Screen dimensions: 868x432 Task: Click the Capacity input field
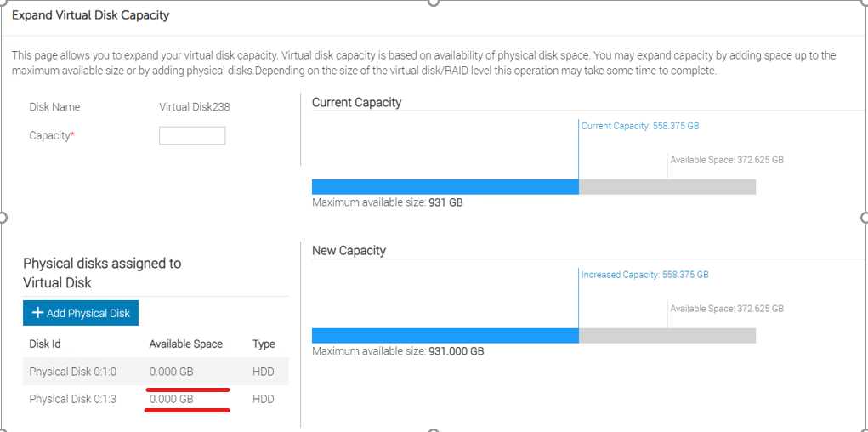[192, 136]
